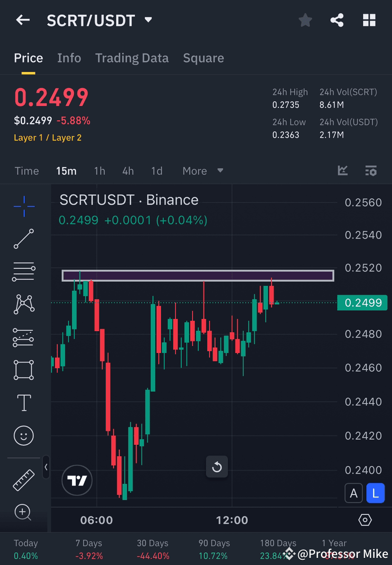Share the SCRT/USDT chart

[337, 20]
